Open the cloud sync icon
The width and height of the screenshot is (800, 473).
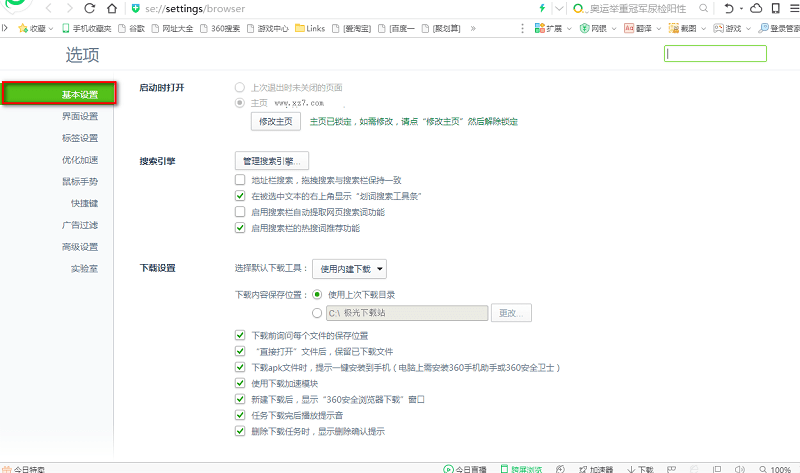[756, 8]
